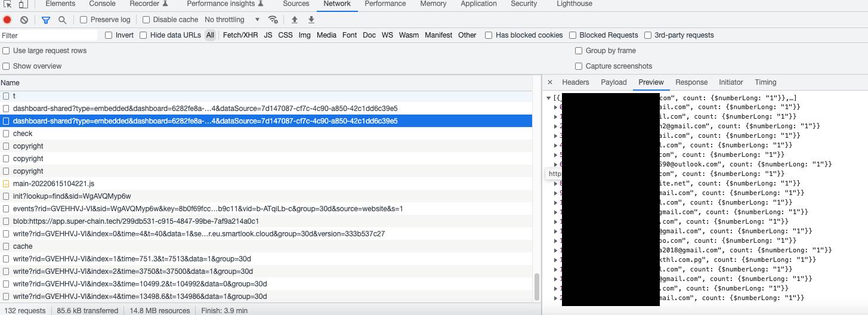This screenshot has width=868, height=315.
Task: Enable the Preserve log checkbox
Action: [84, 20]
